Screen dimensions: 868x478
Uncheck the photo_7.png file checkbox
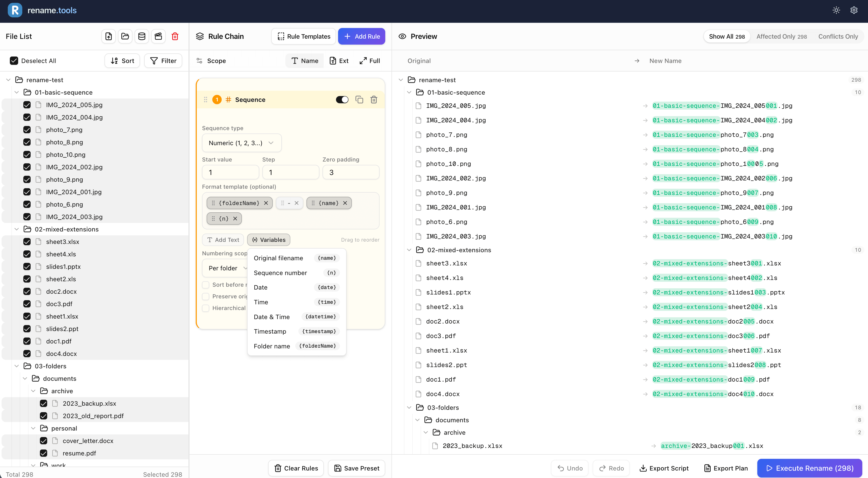coord(27,130)
